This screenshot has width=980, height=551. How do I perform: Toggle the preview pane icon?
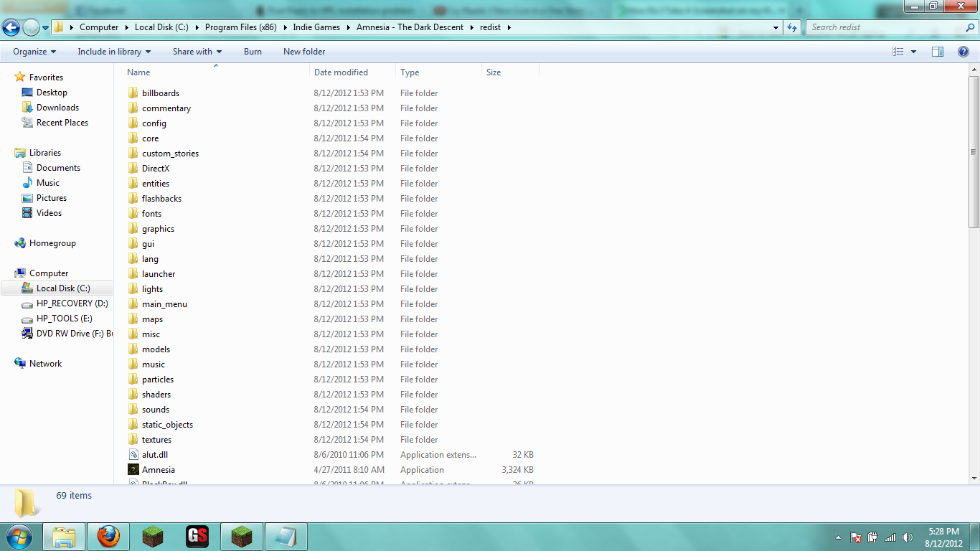coord(937,52)
